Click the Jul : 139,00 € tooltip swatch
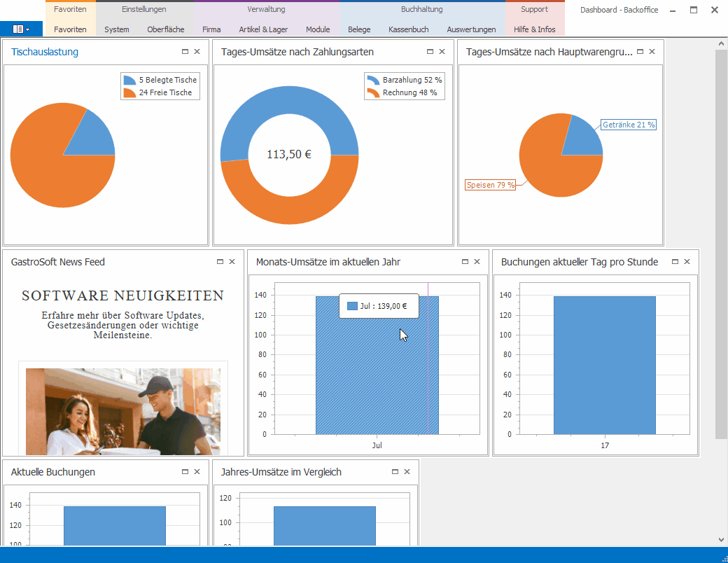The image size is (728, 563). 352,306
